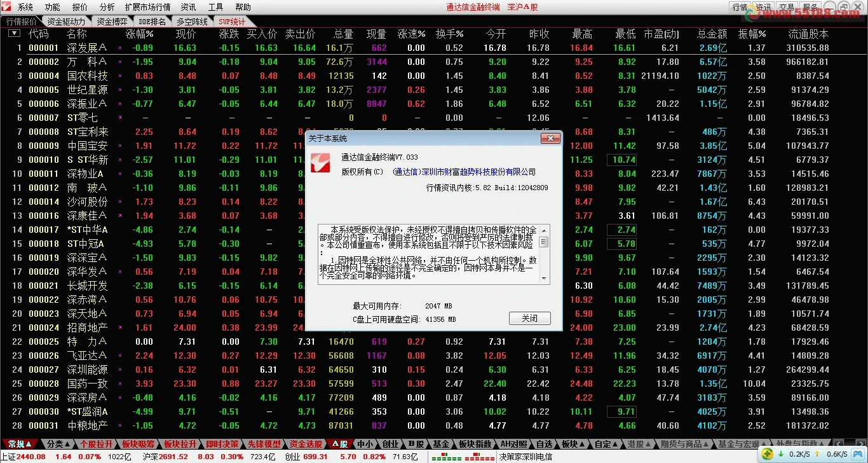The image size is (868, 463).
Task: Open the 资讯 menu in the menu bar
Action: [x=188, y=7]
